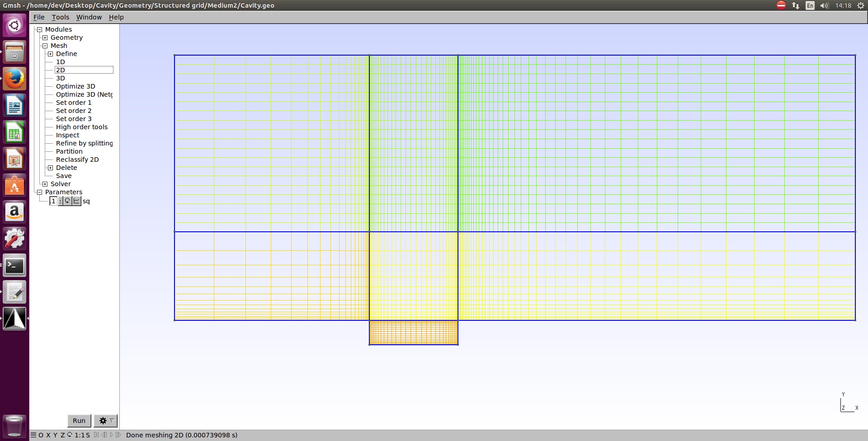Toggle the O options icon in status bar
Image resolution: width=868 pixels, height=441 pixels.
(x=41, y=435)
